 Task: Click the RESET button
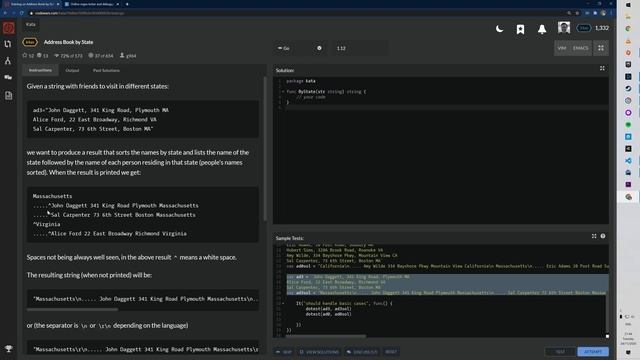pos(391,352)
